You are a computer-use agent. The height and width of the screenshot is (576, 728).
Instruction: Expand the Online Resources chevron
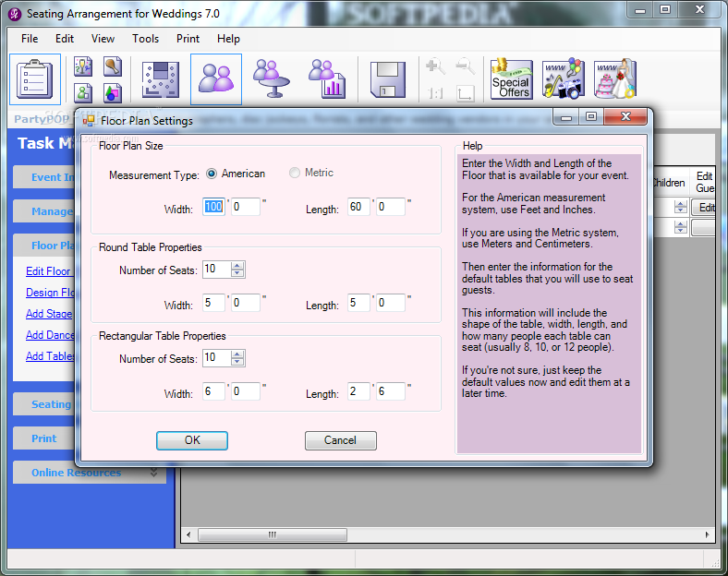pyautogui.click(x=153, y=473)
